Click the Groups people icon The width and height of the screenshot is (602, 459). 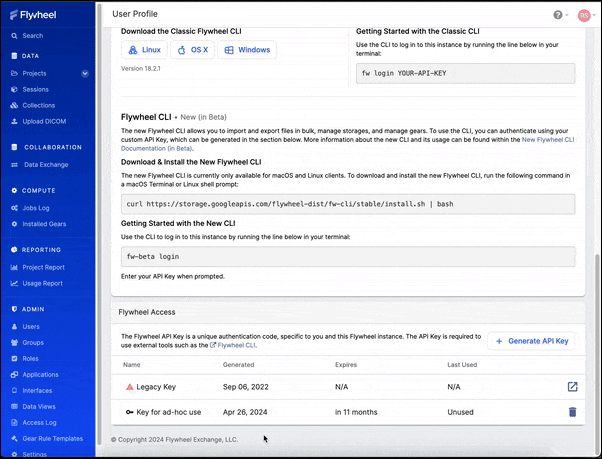point(14,343)
